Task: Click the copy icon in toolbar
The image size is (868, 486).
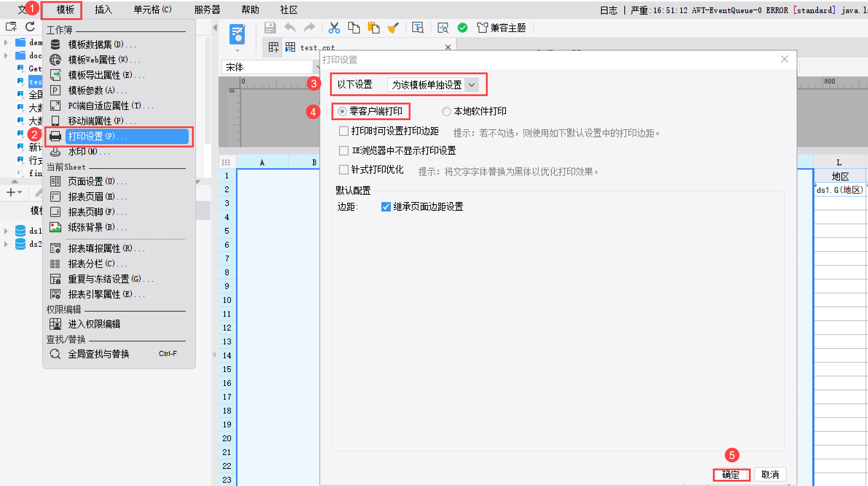Action: 353,28
